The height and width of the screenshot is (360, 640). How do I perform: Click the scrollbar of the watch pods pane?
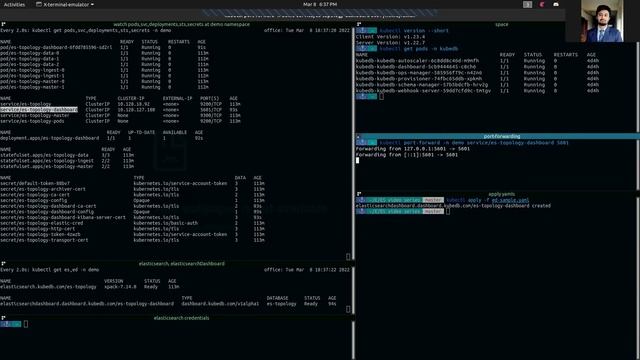353,143
